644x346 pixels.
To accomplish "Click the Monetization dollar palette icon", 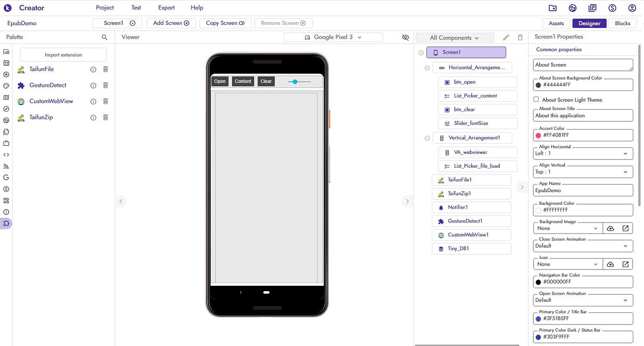I will [6, 188].
